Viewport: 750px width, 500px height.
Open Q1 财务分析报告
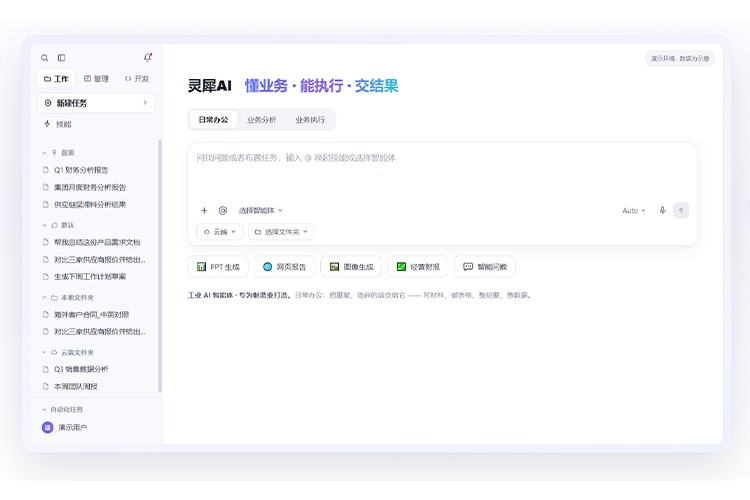[x=80, y=170]
